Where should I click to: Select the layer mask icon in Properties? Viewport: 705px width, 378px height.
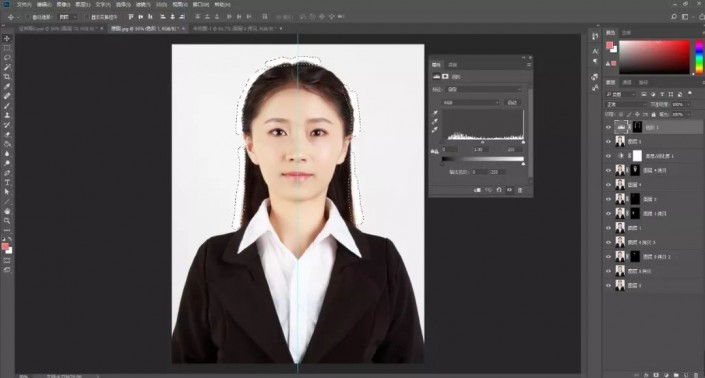445,77
